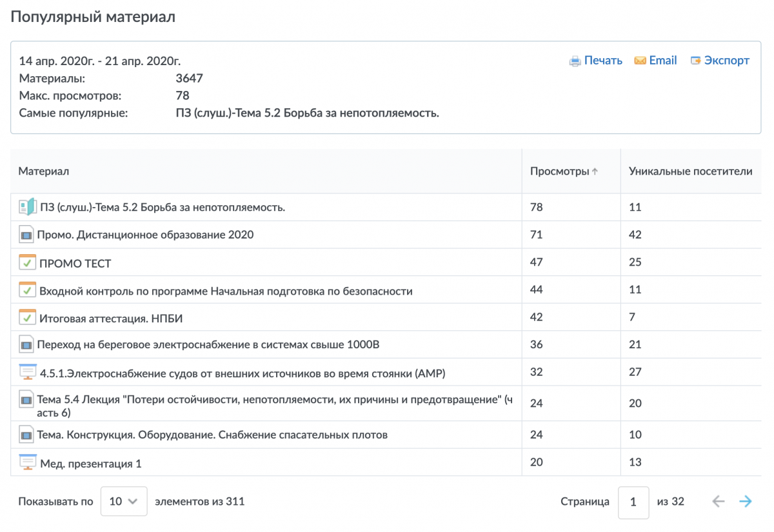The height and width of the screenshot is (532, 774).
Task: Click presentation icon beside Мед. презентация 1
Action: click(26, 462)
